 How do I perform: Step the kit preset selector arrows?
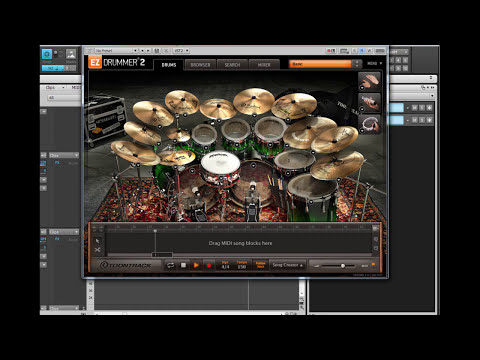[x=357, y=64]
